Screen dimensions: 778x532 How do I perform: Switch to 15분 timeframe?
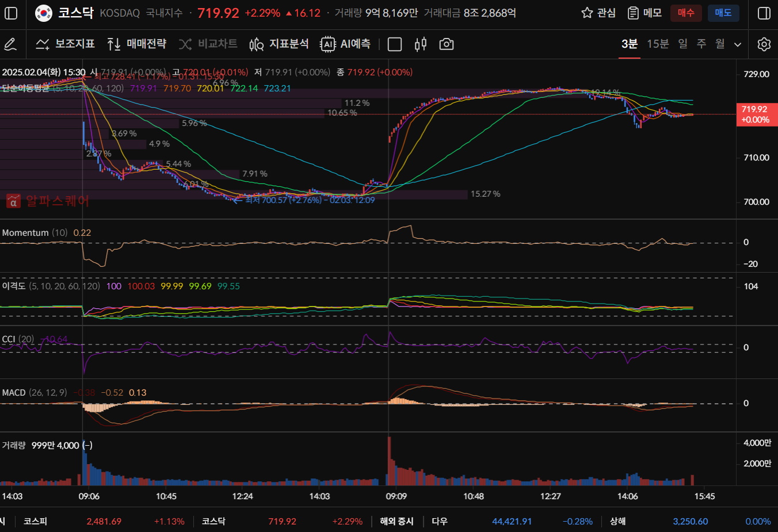(658, 44)
